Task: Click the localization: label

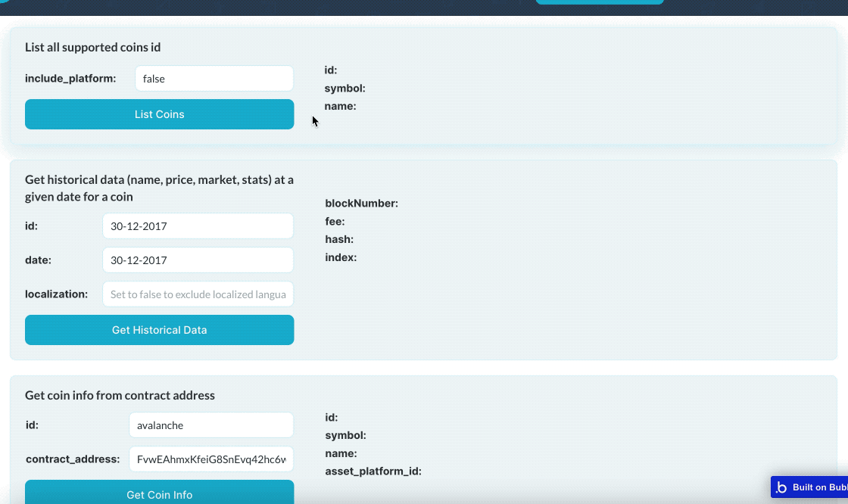Action: pos(56,294)
